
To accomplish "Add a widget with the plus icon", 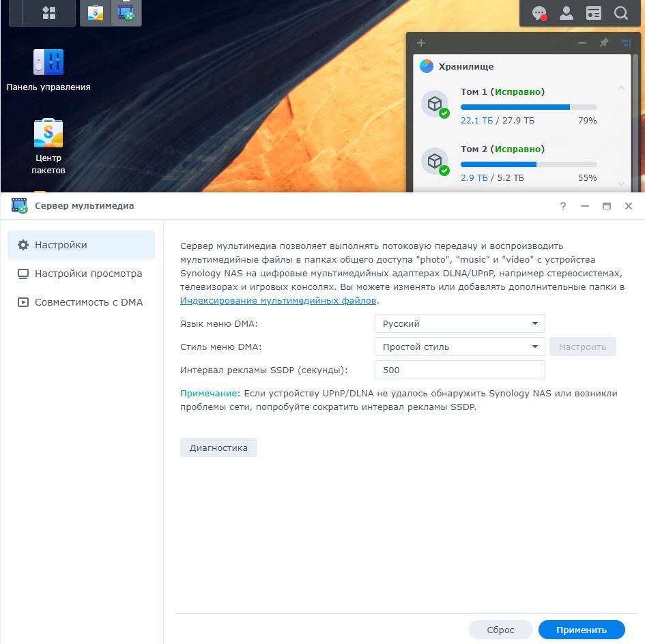I will 421,43.
